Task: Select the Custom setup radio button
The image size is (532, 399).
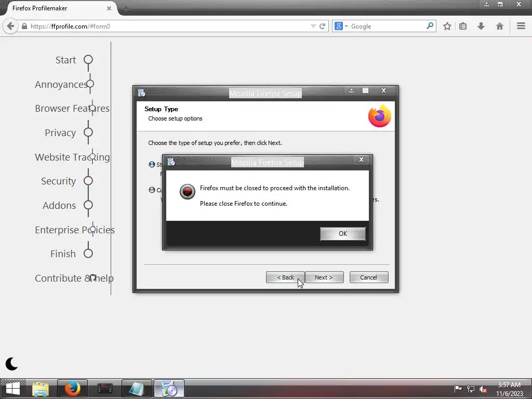Action: (x=152, y=190)
